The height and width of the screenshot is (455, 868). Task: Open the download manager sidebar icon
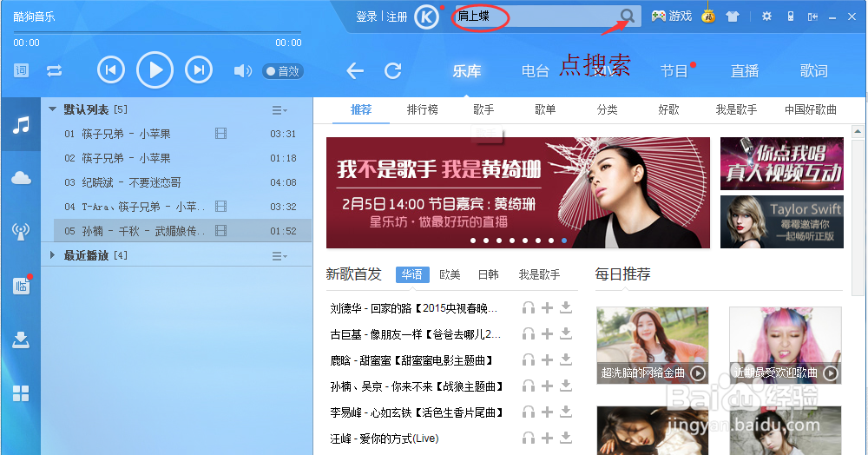click(21, 340)
